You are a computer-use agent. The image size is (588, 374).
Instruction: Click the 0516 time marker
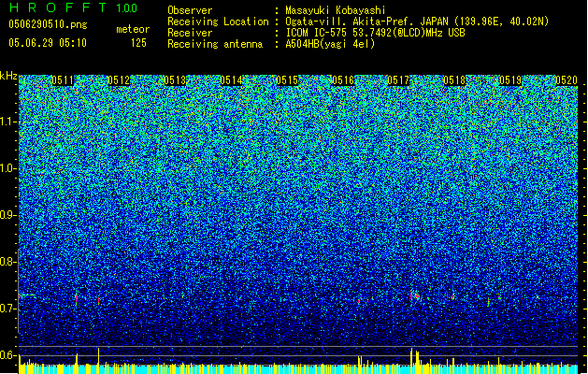(x=343, y=80)
